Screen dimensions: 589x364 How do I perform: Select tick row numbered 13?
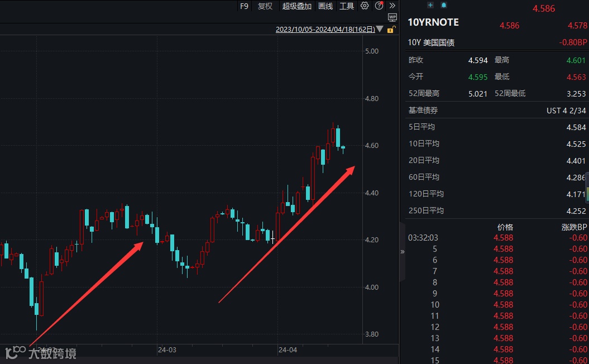coord(497,338)
